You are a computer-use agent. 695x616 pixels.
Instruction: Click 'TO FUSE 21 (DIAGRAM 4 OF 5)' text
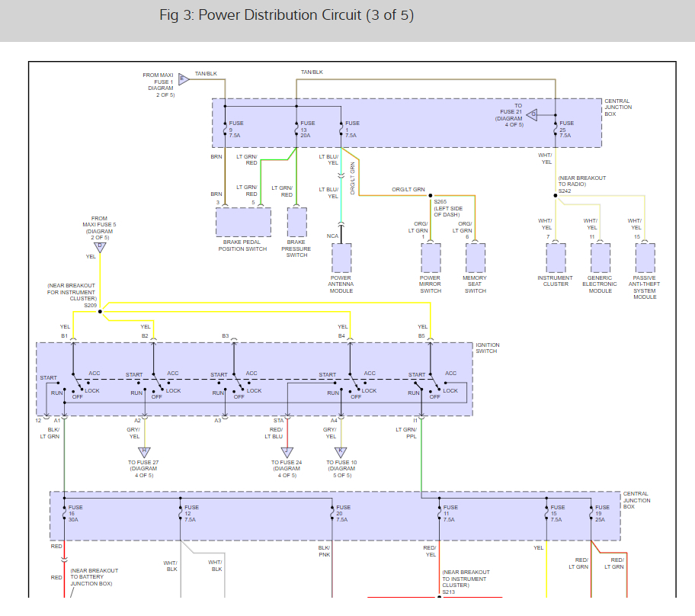point(510,115)
